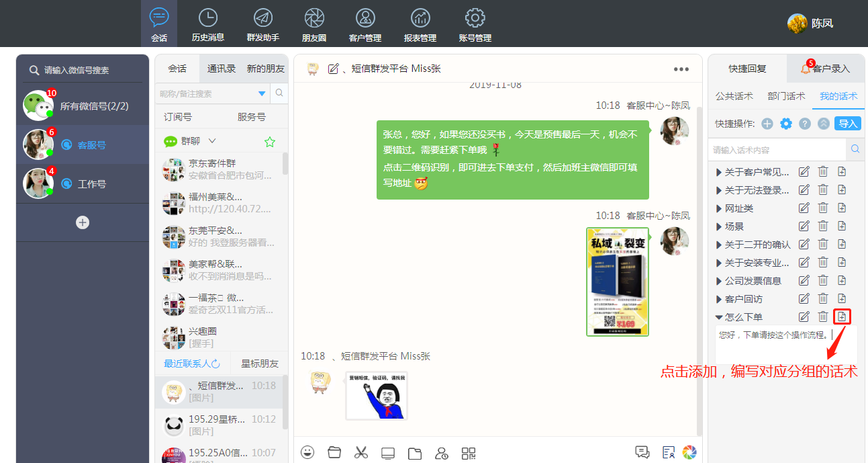
Task: Open 朋友圈 moments module
Action: tap(314, 24)
